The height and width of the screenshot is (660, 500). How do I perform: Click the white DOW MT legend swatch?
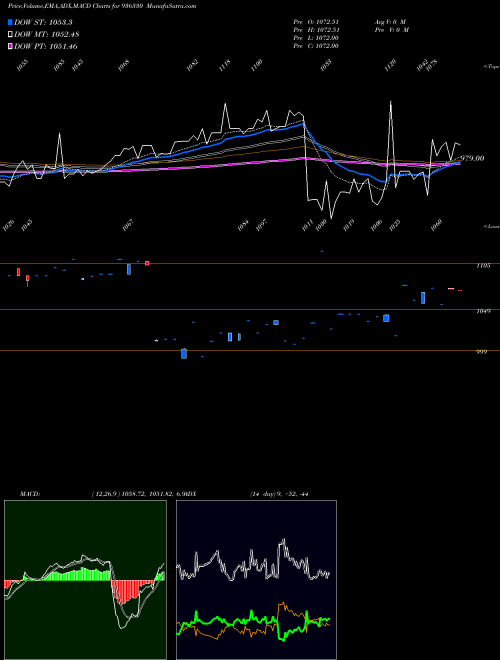(10, 35)
